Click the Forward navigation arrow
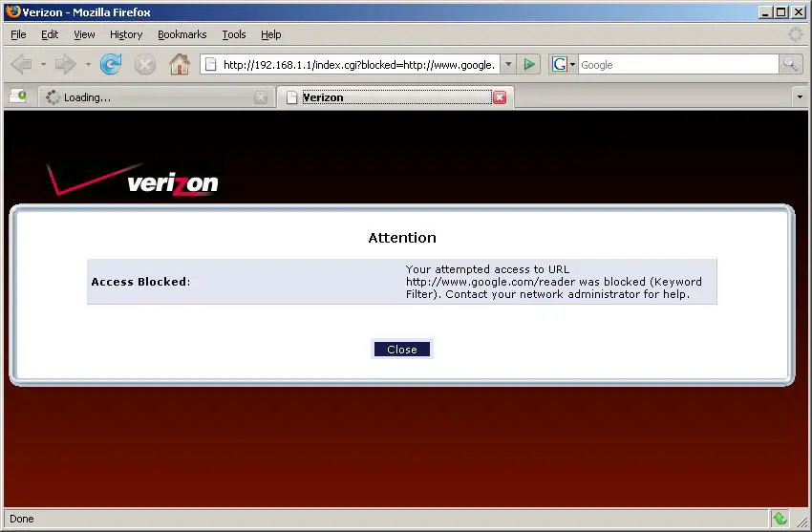The width and height of the screenshot is (812, 532). click(66, 65)
